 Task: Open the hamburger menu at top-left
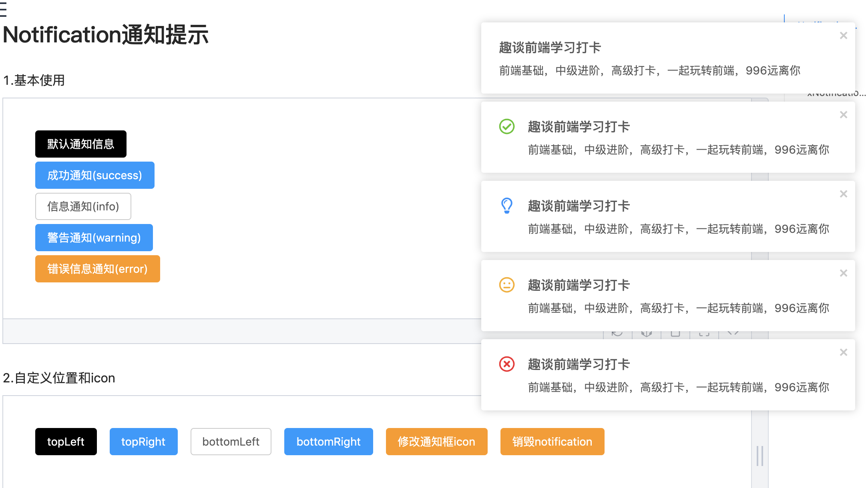3,9
